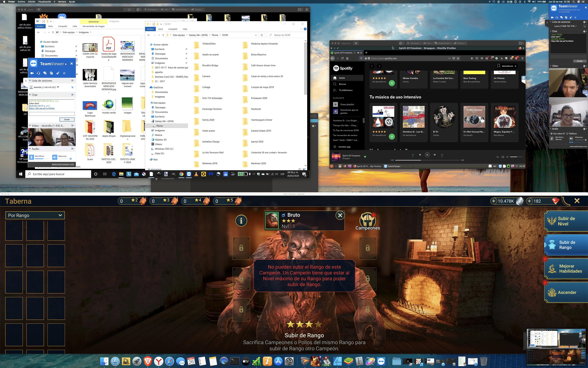Open the Spotify play queue icon
Screen dimensions: 588x368
(498, 157)
